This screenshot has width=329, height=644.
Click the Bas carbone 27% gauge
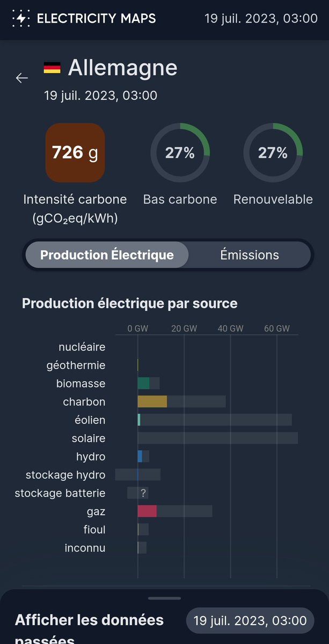[x=180, y=153]
